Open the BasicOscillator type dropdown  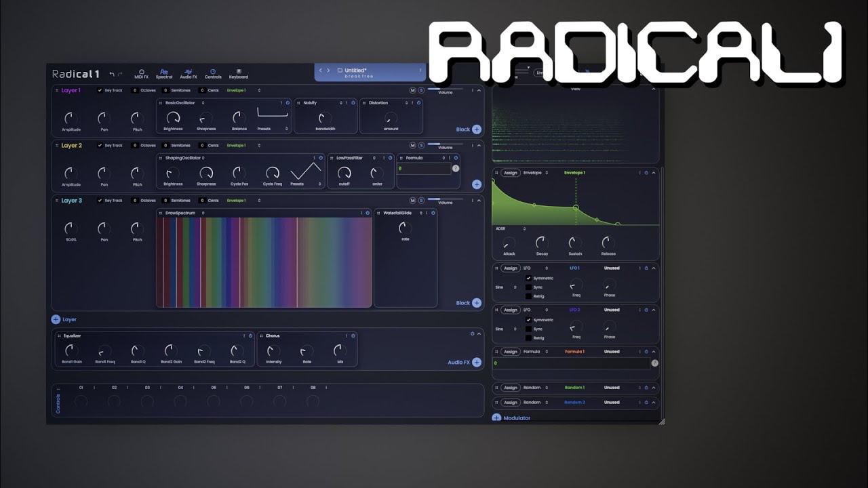tap(184, 103)
